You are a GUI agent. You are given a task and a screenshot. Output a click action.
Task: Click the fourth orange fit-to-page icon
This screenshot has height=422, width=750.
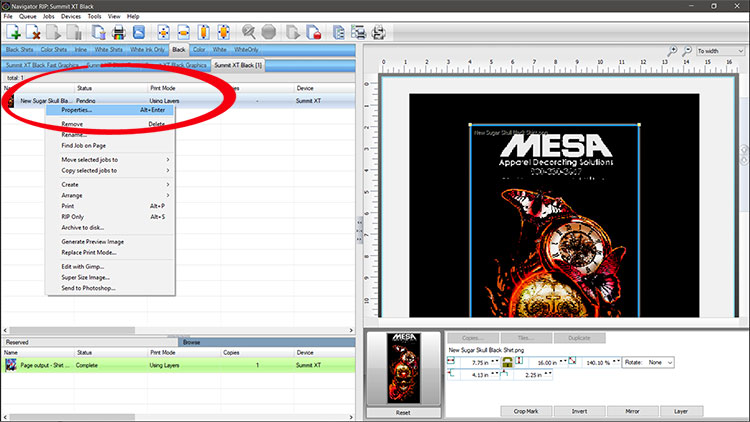(x=223, y=33)
